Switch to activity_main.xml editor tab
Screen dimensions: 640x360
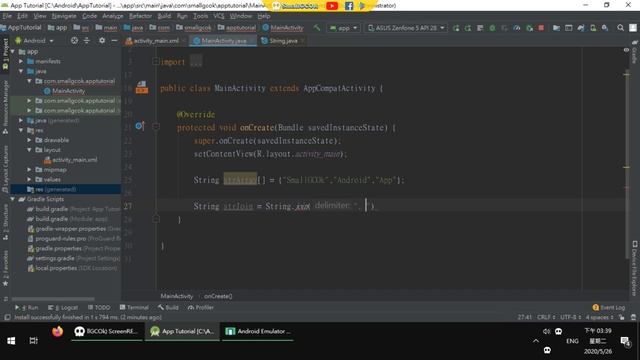pyautogui.click(x=156, y=41)
